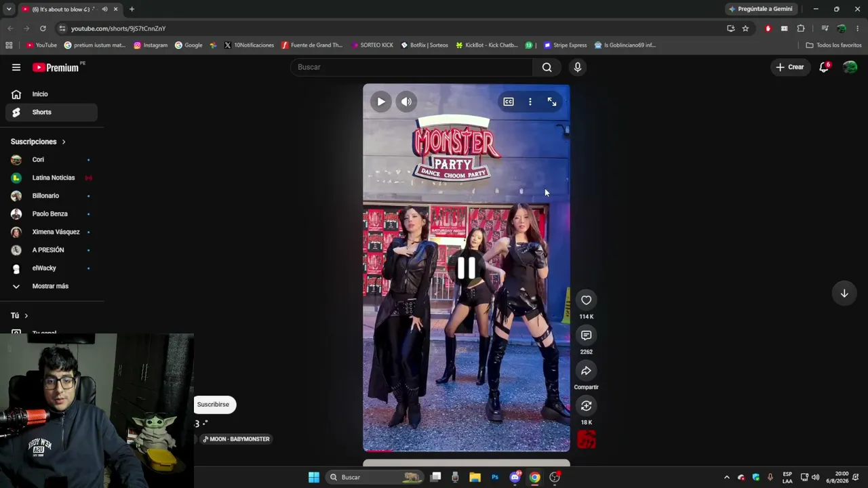The height and width of the screenshot is (488, 868).
Task: Expand Mostrar más subscriptions list
Action: [x=49, y=286]
